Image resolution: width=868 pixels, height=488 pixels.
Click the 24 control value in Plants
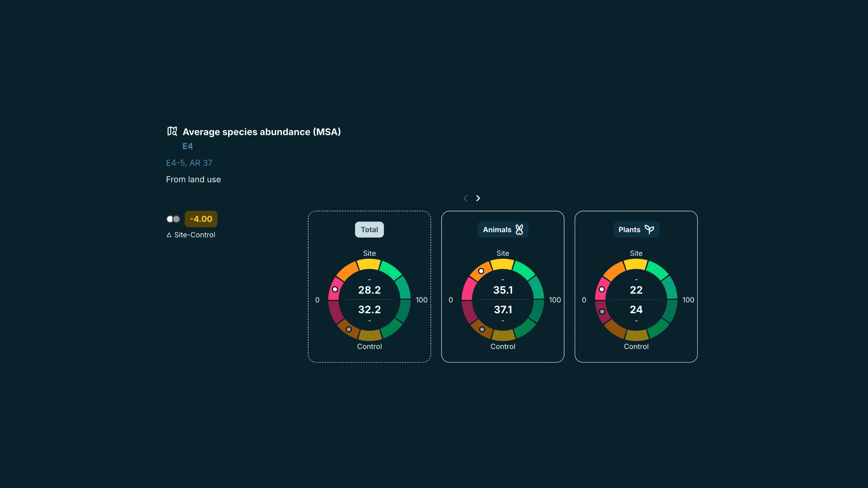click(x=636, y=309)
